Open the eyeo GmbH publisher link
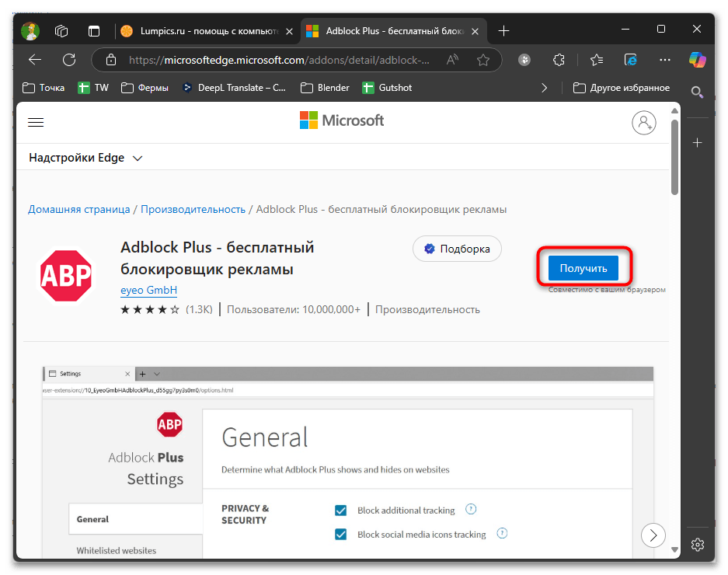This screenshot has height=575, width=728. [148, 291]
